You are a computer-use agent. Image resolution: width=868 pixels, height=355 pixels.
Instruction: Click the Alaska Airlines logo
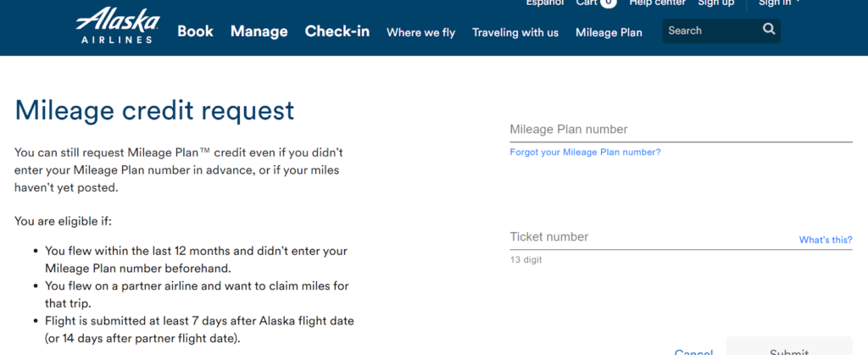pos(118,26)
